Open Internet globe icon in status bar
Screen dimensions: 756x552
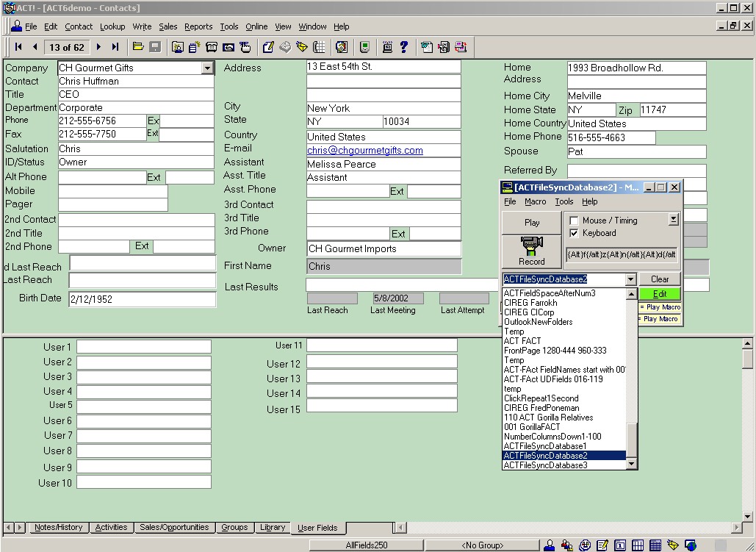(x=691, y=545)
